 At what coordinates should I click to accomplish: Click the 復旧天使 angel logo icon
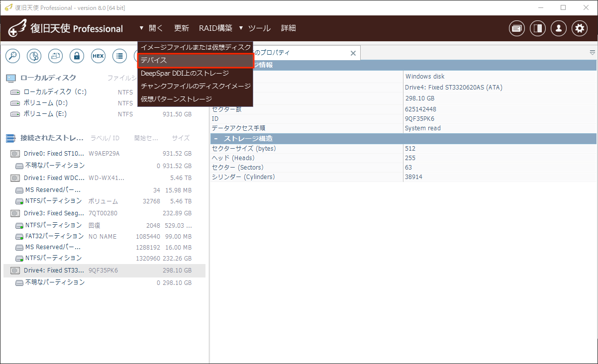[x=17, y=29]
